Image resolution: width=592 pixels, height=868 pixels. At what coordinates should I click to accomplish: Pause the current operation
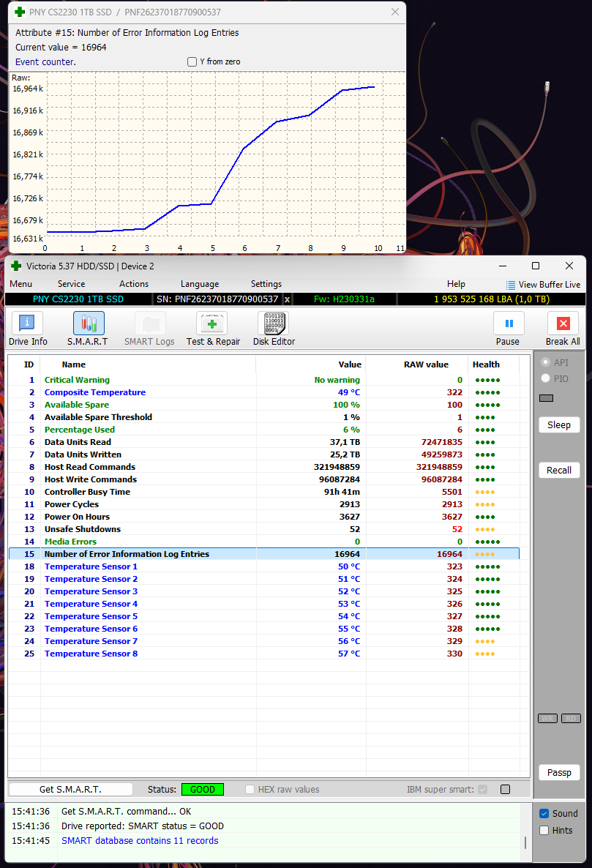tap(508, 329)
